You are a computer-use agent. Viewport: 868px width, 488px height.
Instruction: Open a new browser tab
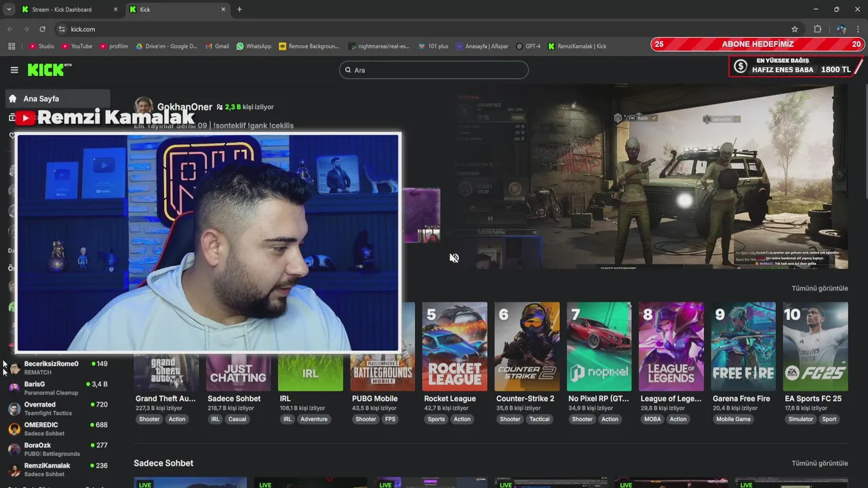pos(239,9)
